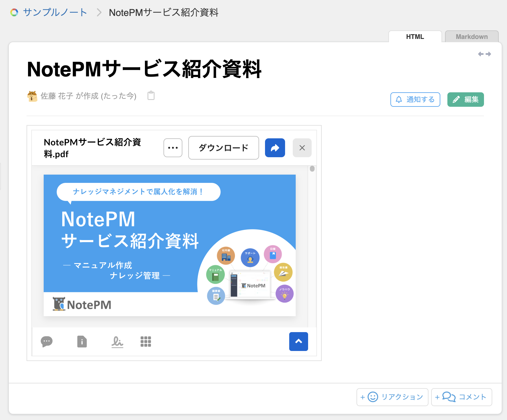Viewport: 507px width, 420px height.
Task: Open the サンプルノート breadcrumb link
Action: pos(55,12)
